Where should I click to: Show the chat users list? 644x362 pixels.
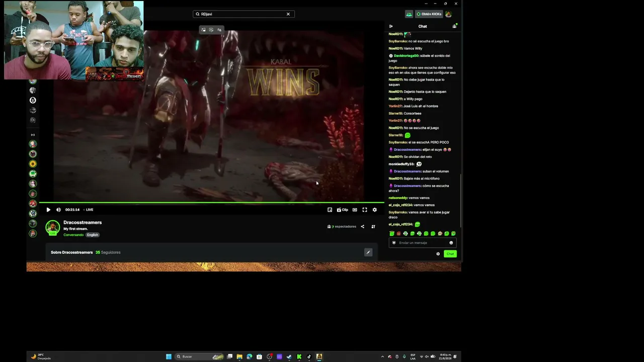(454, 26)
